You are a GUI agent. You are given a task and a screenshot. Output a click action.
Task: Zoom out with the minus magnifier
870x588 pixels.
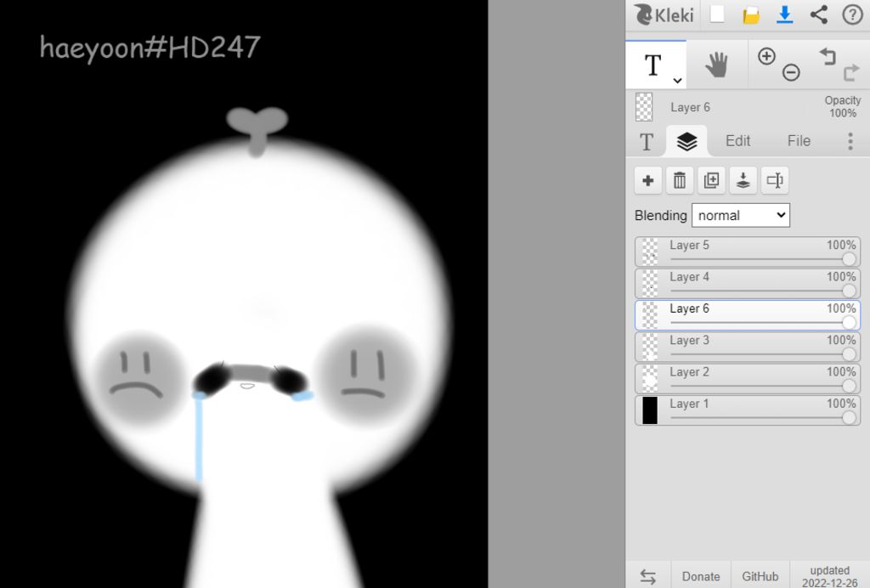tap(791, 73)
